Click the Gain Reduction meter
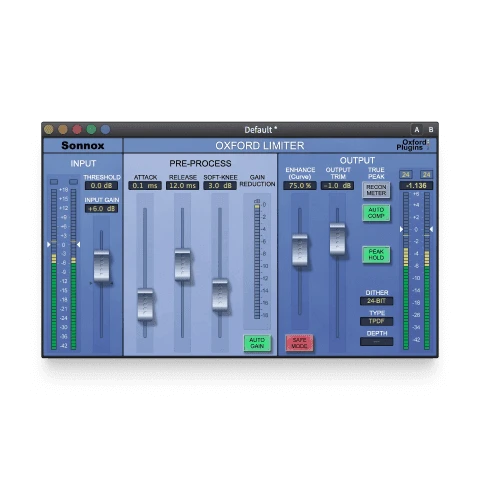 click(x=257, y=261)
